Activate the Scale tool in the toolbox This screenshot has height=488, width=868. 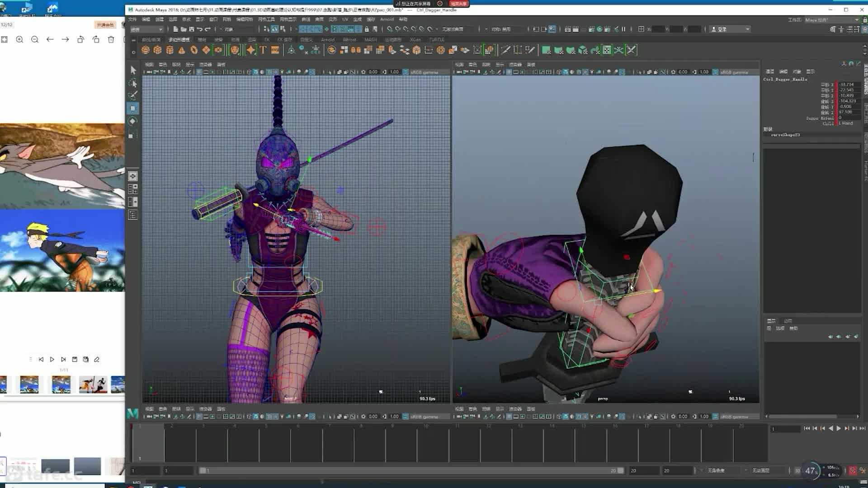click(133, 134)
